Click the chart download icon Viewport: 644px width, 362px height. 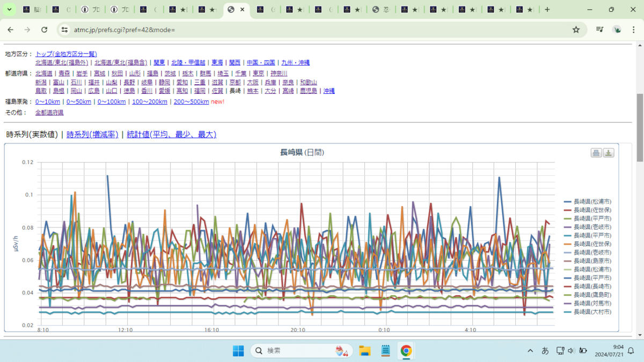(609, 153)
